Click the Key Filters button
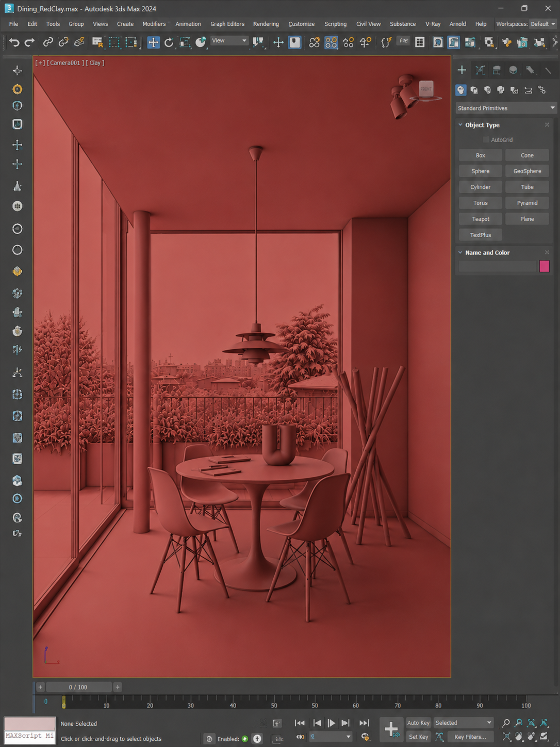 click(470, 737)
